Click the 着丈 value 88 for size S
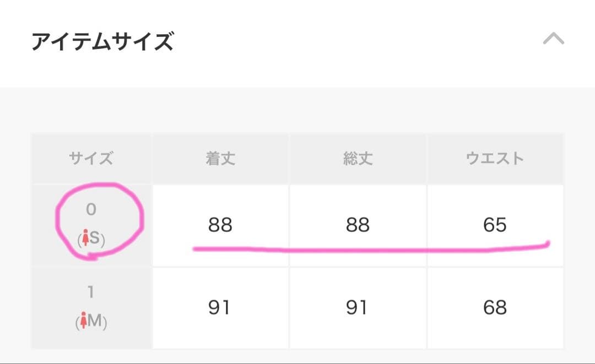Image resolution: width=595 pixels, height=364 pixels. (220, 225)
